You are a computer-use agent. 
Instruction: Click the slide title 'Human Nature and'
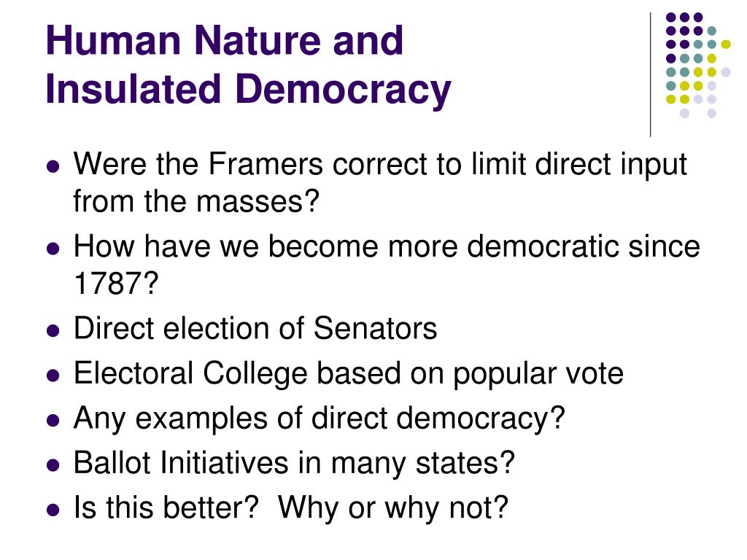click(x=225, y=41)
